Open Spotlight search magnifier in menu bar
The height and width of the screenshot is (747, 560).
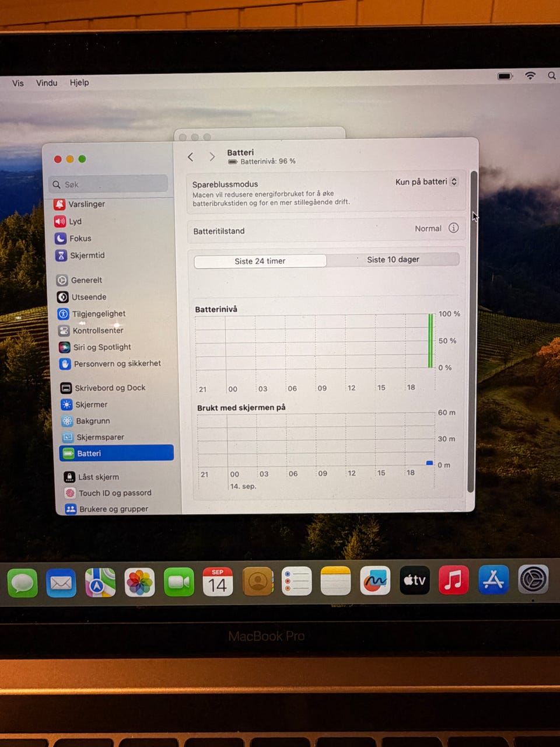point(551,76)
